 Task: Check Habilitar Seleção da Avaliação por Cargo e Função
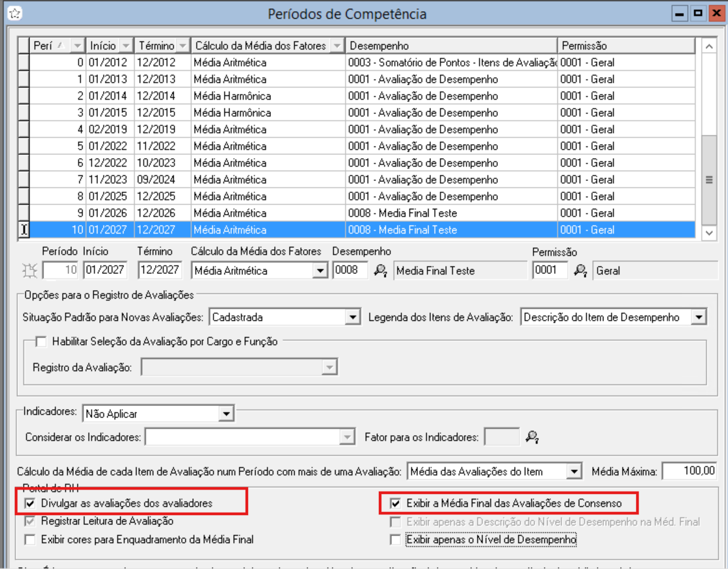[x=42, y=341]
